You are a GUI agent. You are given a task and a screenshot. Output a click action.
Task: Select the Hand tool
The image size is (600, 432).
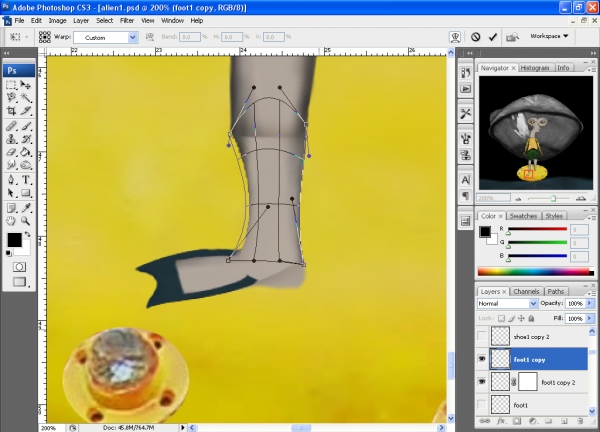click(x=11, y=221)
